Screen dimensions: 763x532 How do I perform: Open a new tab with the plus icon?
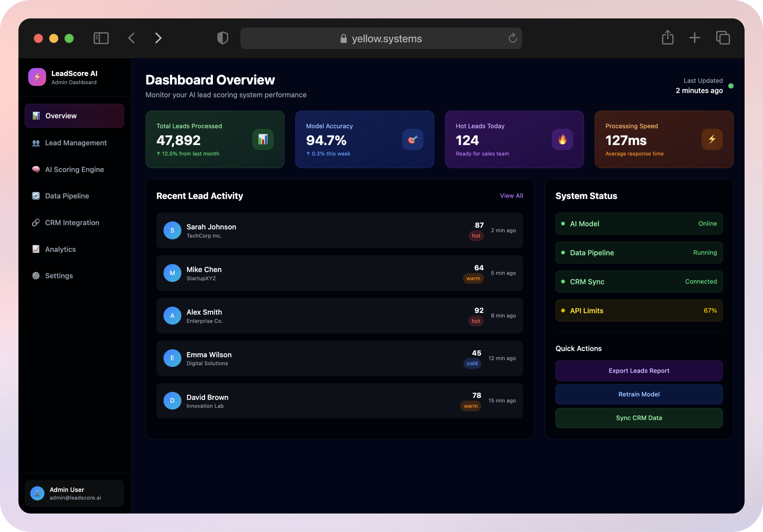[694, 38]
